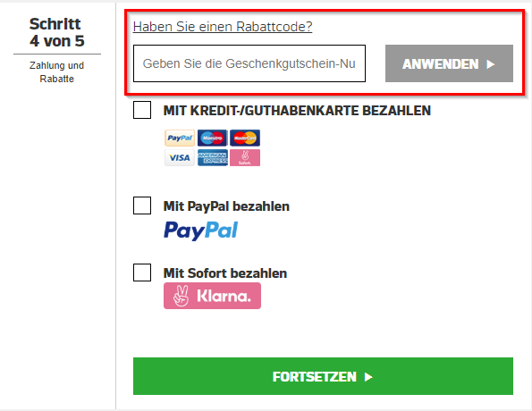Tick the Kredit-/Guthabenkarte bezahlen checkbox
This screenshot has height=411, width=532.
point(142,110)
